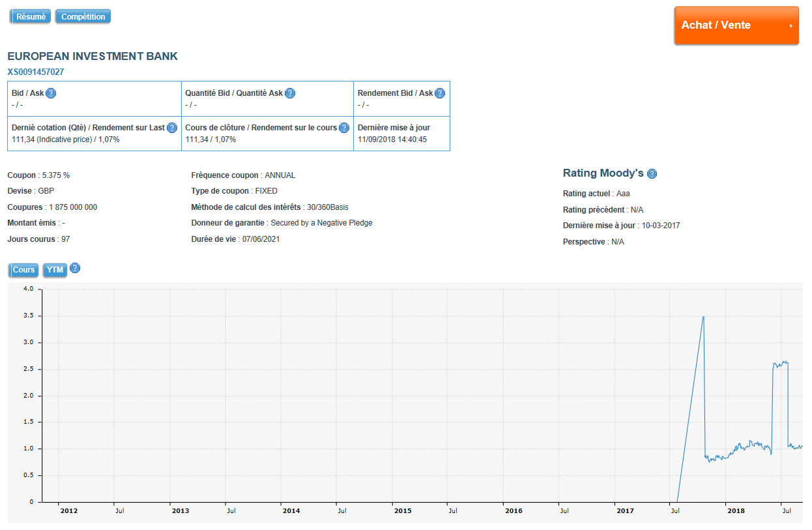This screenshot has height=530, width=812.
Task: Select the Durée de vie 07/06/2021 line
Action: (235, 239)
